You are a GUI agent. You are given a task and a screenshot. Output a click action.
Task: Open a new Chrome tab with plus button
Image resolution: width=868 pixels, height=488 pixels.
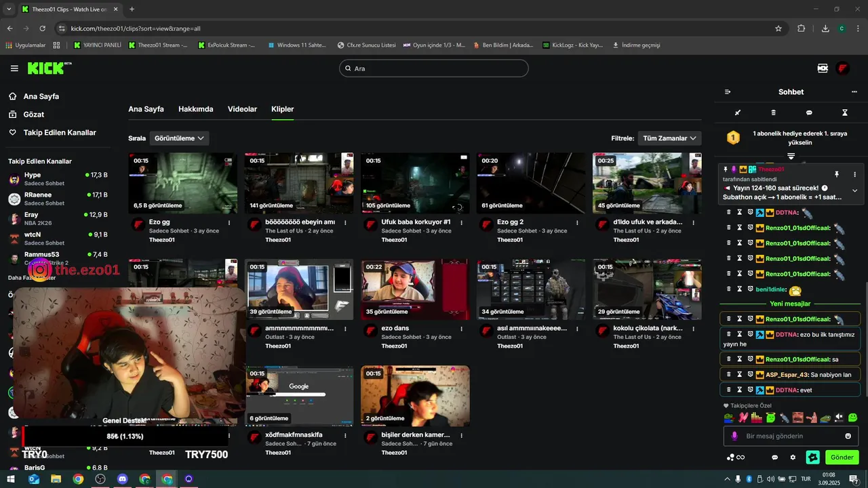pos(132,9)
